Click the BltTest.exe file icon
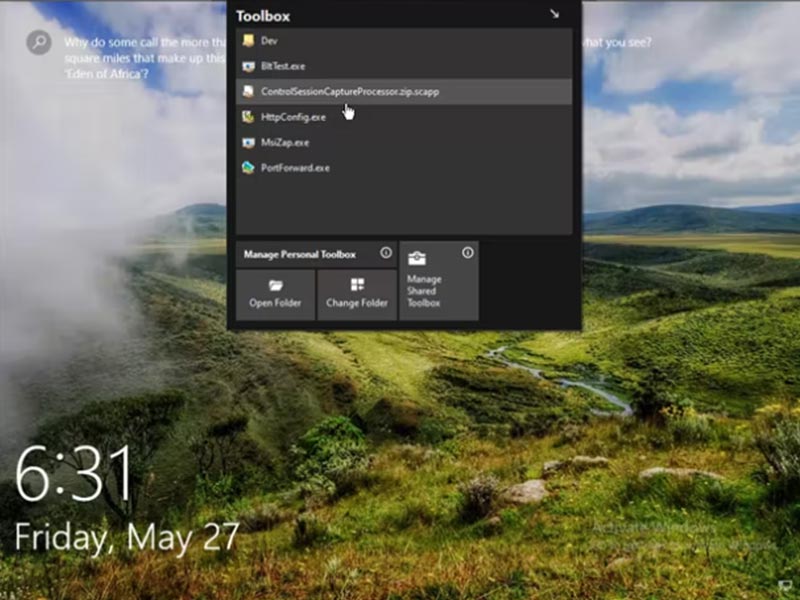Viewport: 800px width, 600px height. click(x=248, y=66)
